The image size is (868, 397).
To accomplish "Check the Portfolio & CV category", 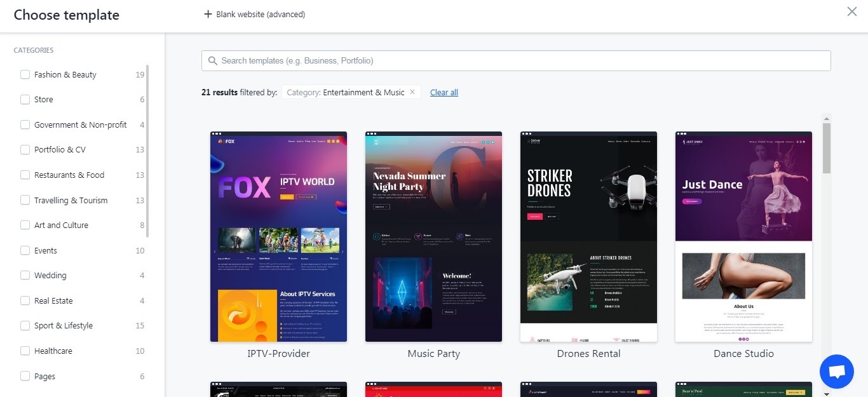I will click(x=25, y=150).
